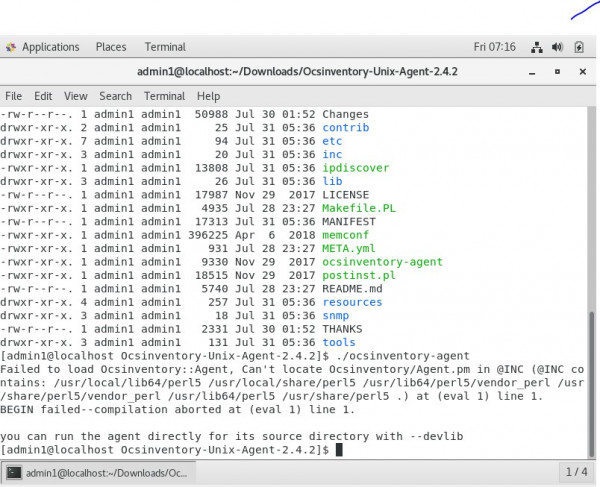
Task: Open the clock showing Fri 07:16
Action: pyautogui.click(x=494, y=47)
